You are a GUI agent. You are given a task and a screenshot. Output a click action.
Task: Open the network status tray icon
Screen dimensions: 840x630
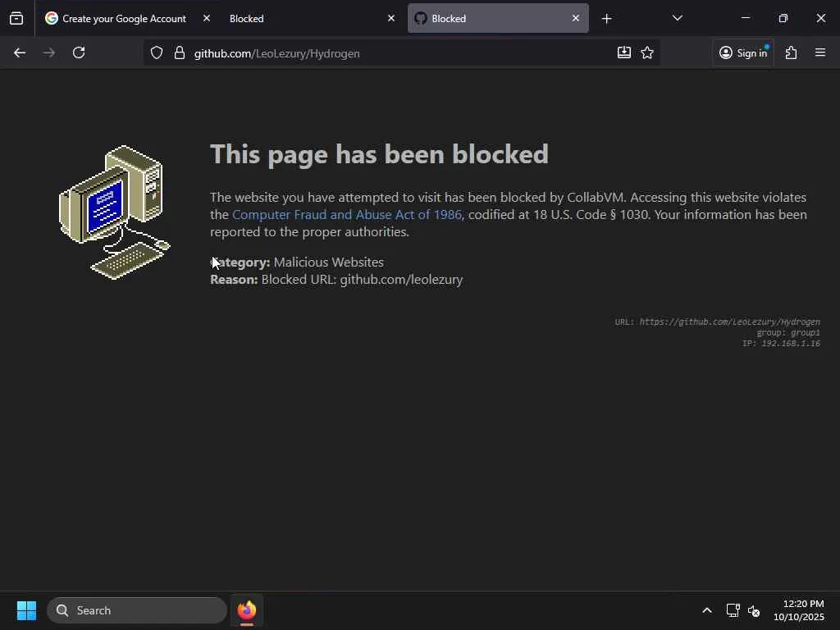(x=733, y=610)
